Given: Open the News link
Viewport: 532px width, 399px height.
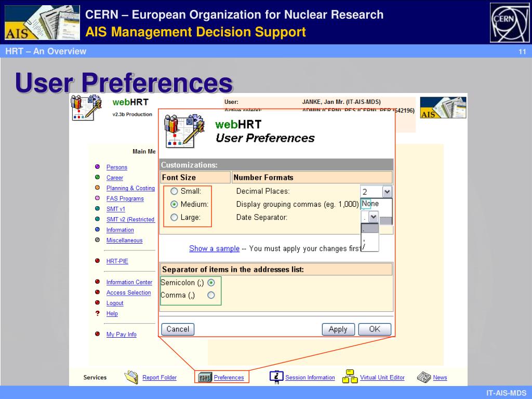Looking at the screenshot, I should [x=440, y=378].
